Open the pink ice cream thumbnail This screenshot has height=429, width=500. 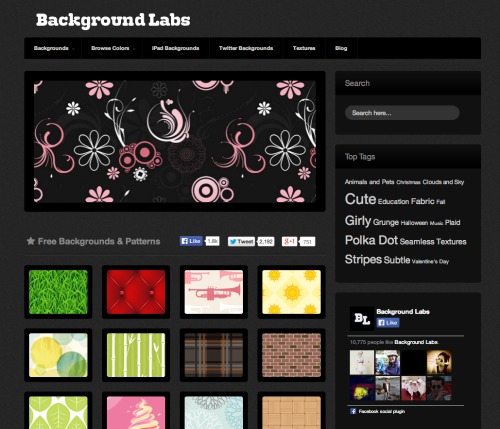click(136, 413)
